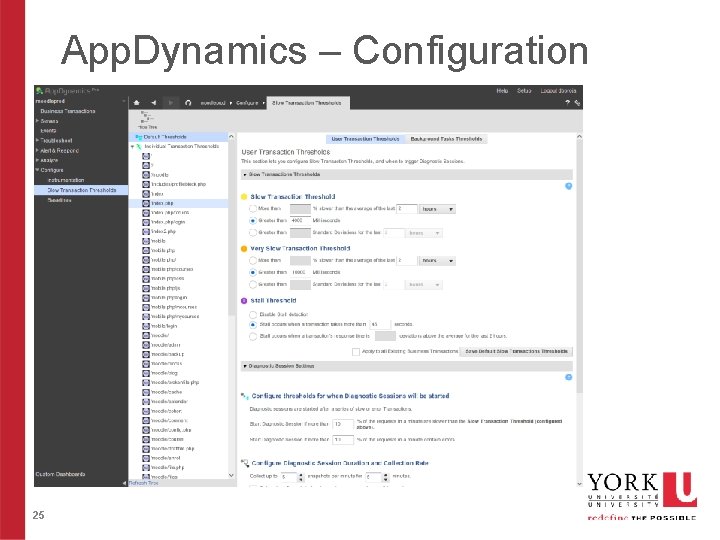Click the icon beside /moodle/enrol transaction
The height and width of the screenshot is (540, 720).
[x=146, y=458]
